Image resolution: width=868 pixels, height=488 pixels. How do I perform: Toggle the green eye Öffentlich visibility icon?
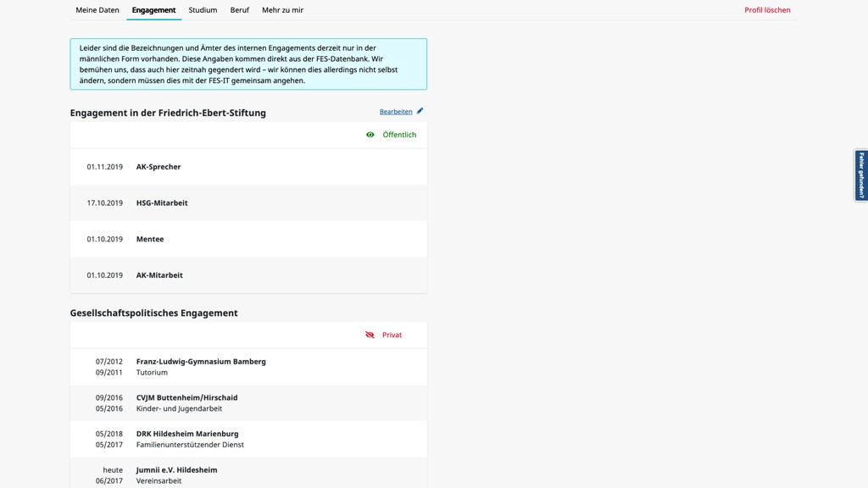(370, 135)
